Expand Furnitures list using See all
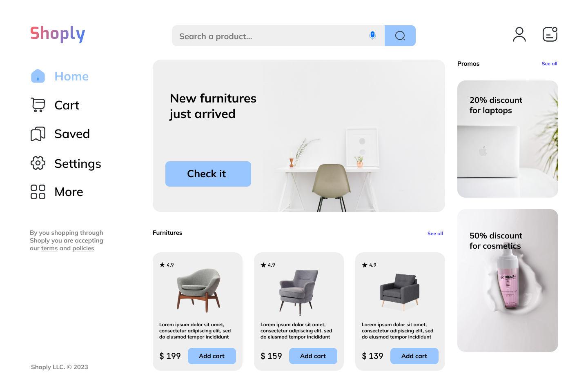The image size is (588, 392). (x=435, y=233)
